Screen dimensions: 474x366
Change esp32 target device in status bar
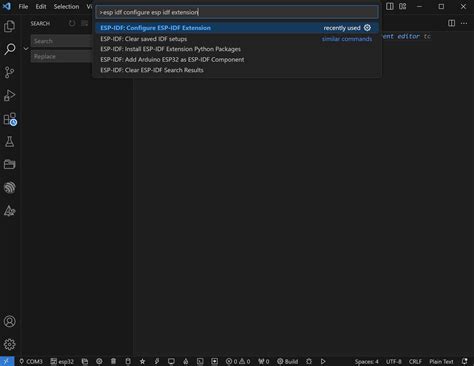pos(62,361)
